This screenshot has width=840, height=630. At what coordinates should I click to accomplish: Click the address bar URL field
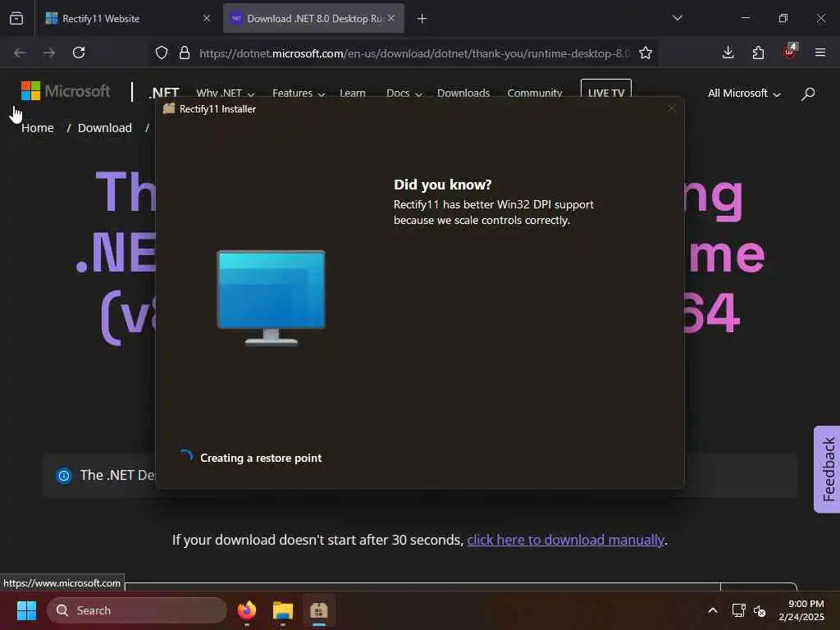(413, 53)
